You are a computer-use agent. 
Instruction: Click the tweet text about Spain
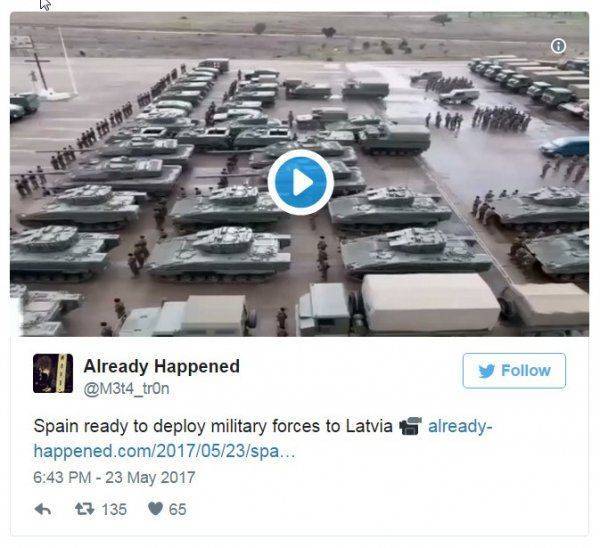[x=213, y=426]
